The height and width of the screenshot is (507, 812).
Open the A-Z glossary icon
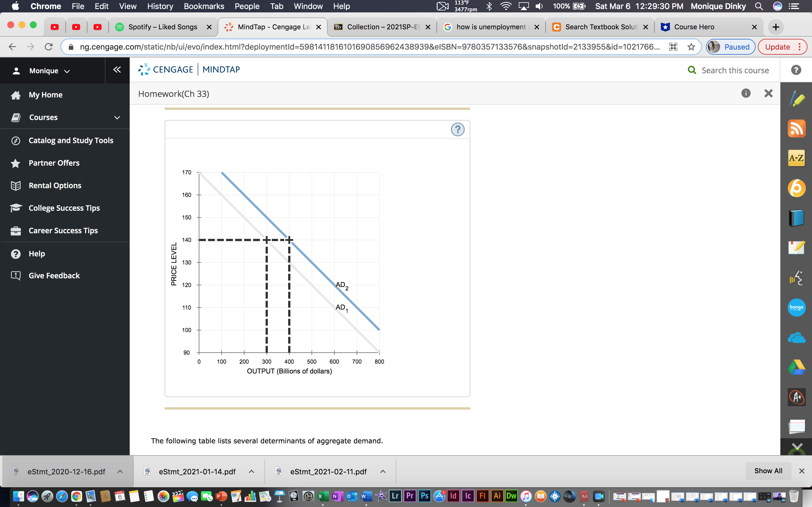796,158
